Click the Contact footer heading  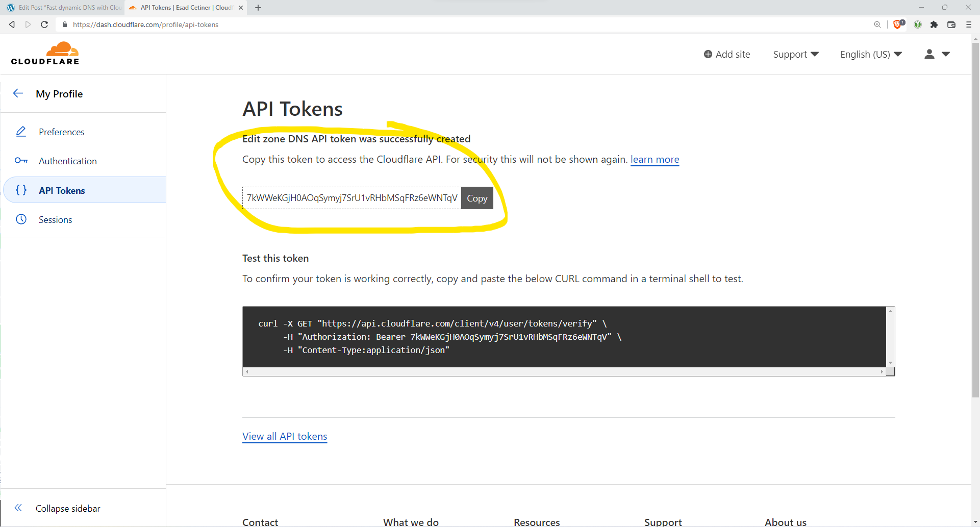pyautogui.click(x=260, y=522)
